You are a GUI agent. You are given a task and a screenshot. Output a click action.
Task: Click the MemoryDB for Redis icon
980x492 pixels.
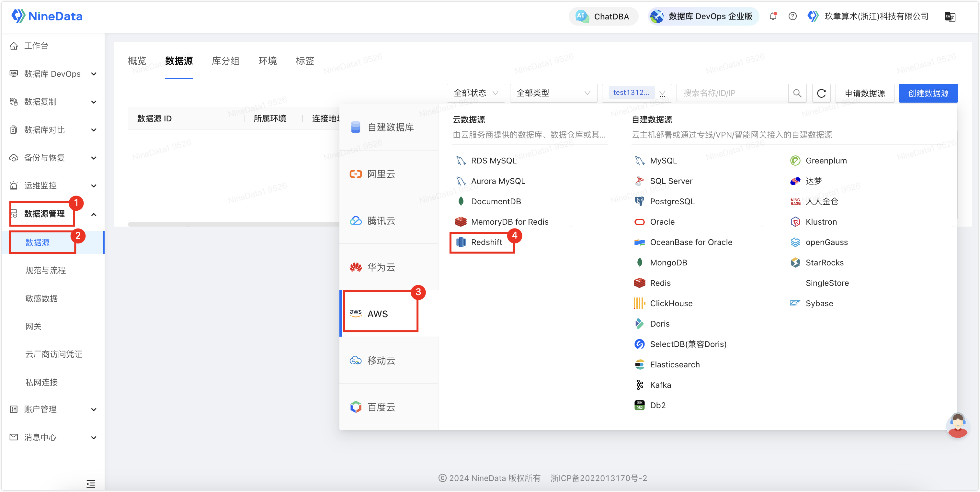(x=461, y=222)
